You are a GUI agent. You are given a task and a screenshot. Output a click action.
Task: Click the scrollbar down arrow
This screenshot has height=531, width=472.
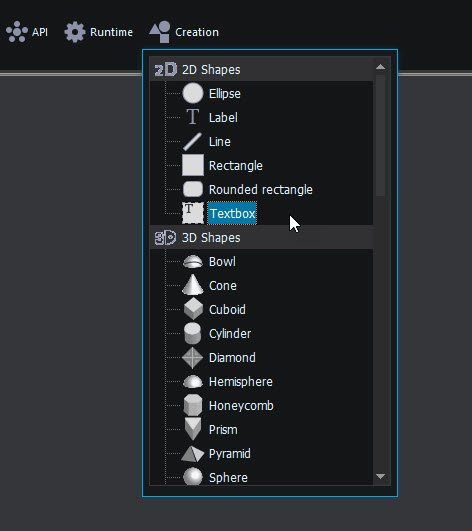tap(380, 476)
